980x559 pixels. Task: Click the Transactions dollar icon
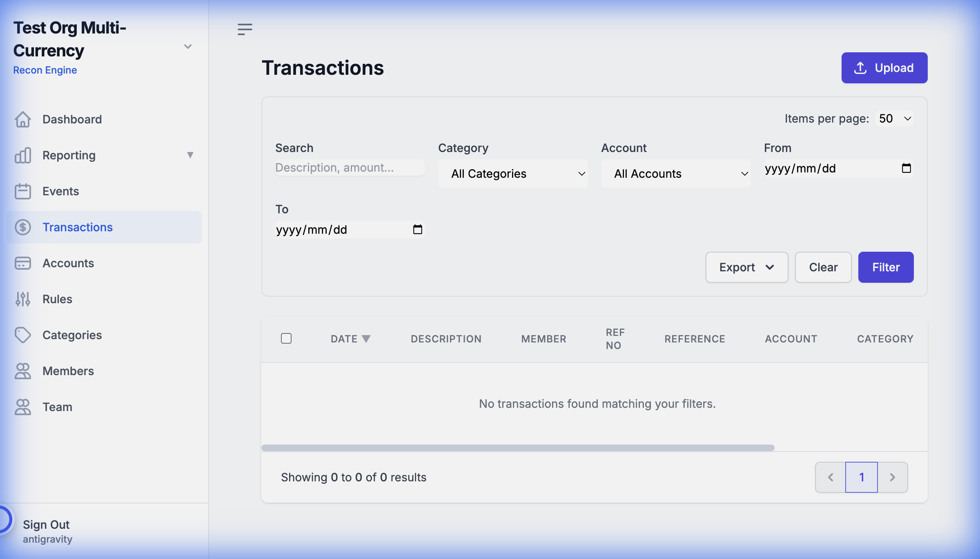click(23, 227)
